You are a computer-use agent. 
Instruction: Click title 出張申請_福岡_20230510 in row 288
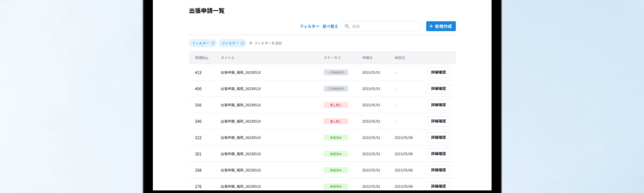(x=240, y=170)
